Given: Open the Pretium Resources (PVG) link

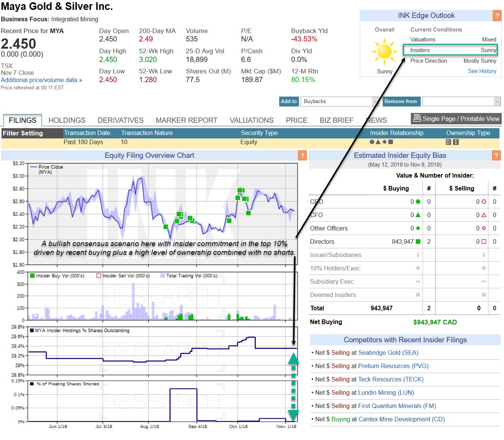Looking at the screenshot, I should (393, 366).
